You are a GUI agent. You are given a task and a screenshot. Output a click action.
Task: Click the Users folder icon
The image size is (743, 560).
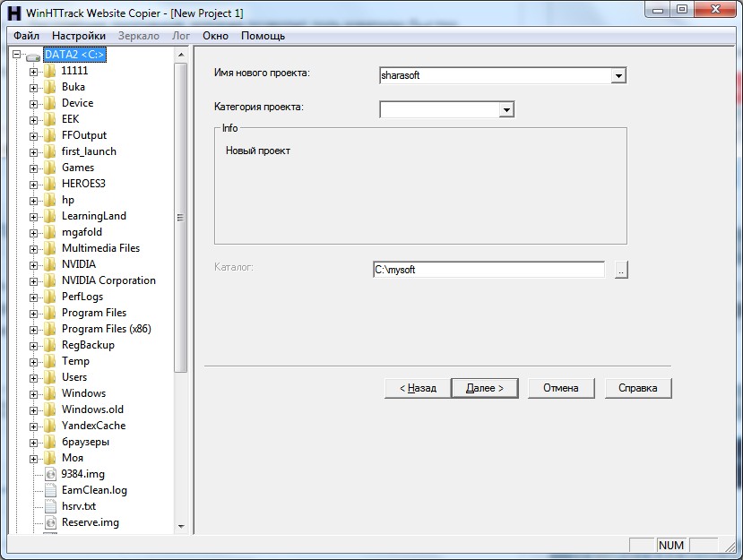coord(50,377)
